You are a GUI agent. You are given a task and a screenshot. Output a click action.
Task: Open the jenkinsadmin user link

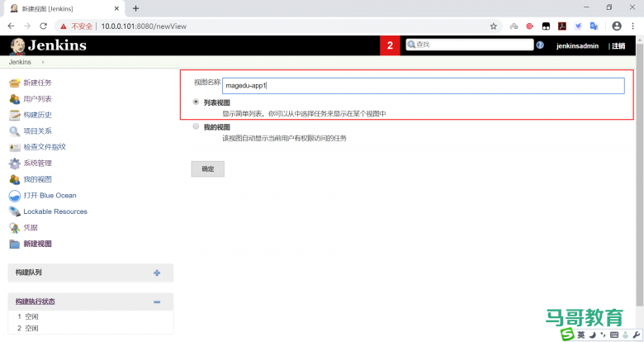click(x=577, y=45)
